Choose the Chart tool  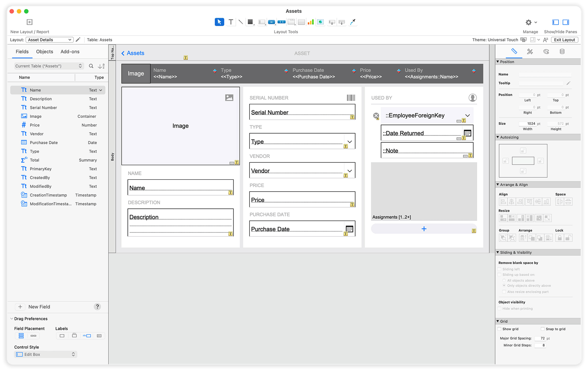click(311, 22)
